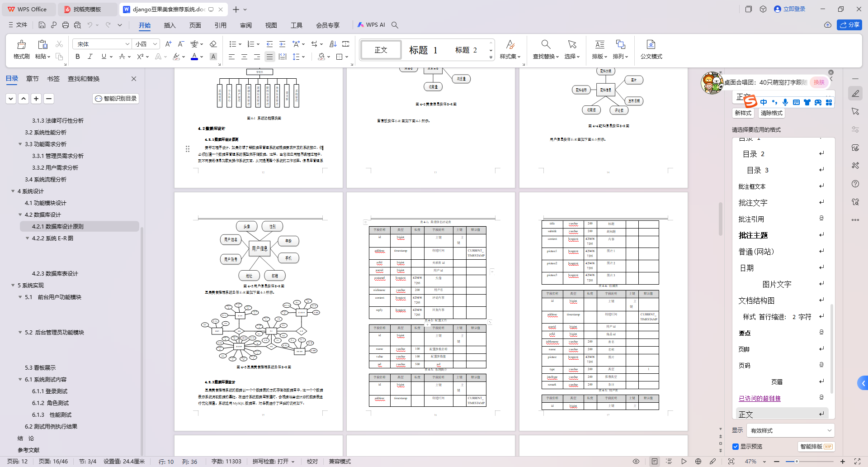Screen dimensions: 868x467
Task: Click the Print icon in quick toolbar
Action: point(66,25)
